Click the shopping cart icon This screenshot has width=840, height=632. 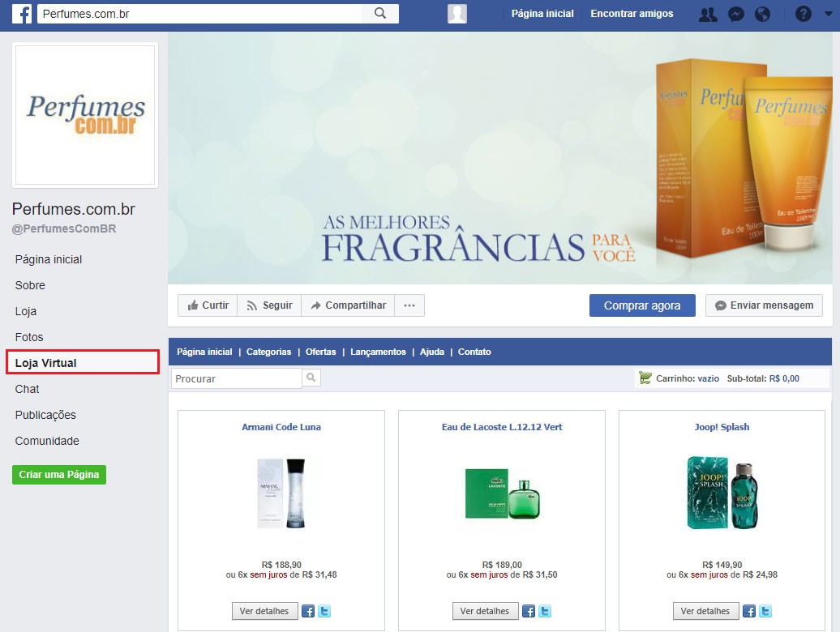(x=645, y=378)
